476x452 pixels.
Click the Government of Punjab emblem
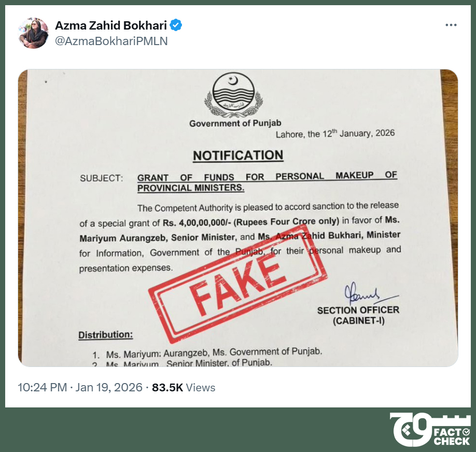[x=233, y=95]
